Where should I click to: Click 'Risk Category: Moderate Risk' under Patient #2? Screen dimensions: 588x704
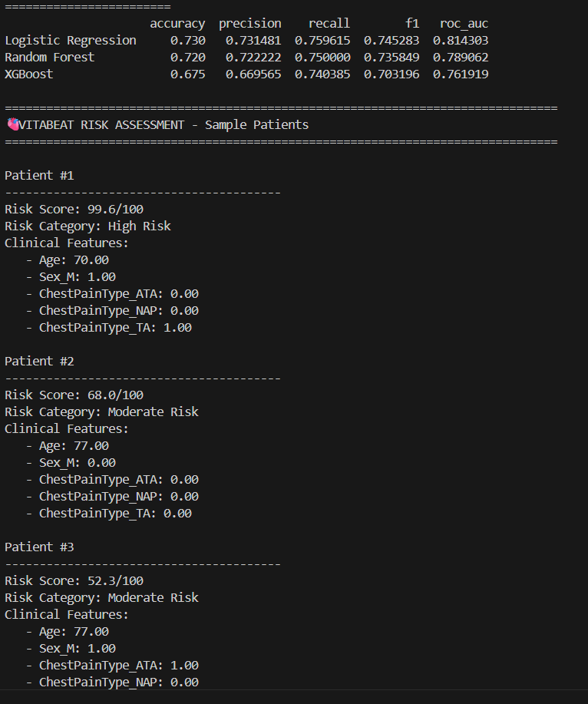(101, 412)
